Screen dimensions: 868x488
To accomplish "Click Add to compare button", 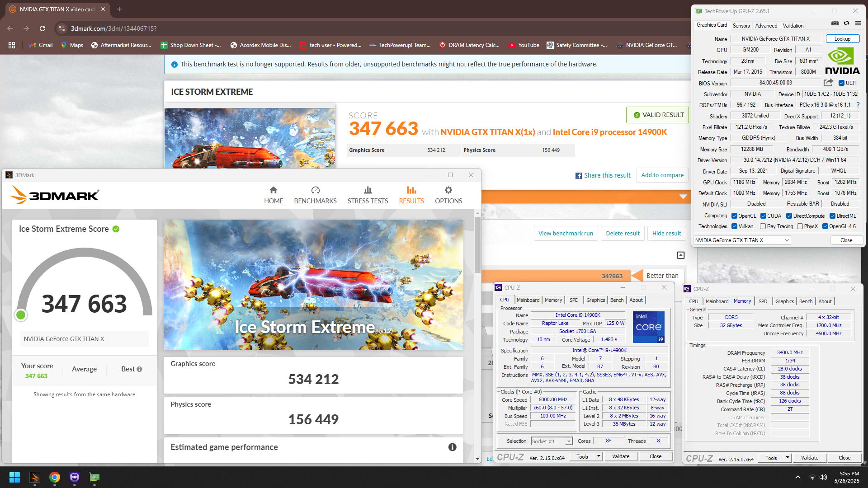I will tap(662, 175).
